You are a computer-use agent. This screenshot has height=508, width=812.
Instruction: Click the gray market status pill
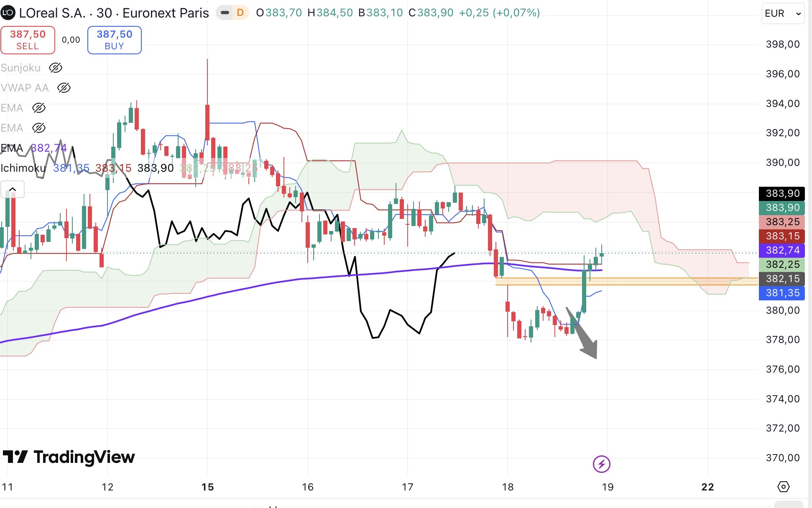pos(225,13)
